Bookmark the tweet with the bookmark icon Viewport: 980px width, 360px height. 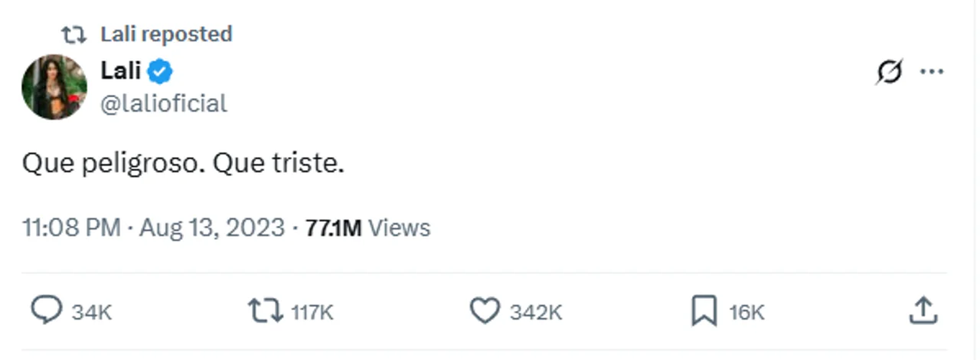point(704,311)
